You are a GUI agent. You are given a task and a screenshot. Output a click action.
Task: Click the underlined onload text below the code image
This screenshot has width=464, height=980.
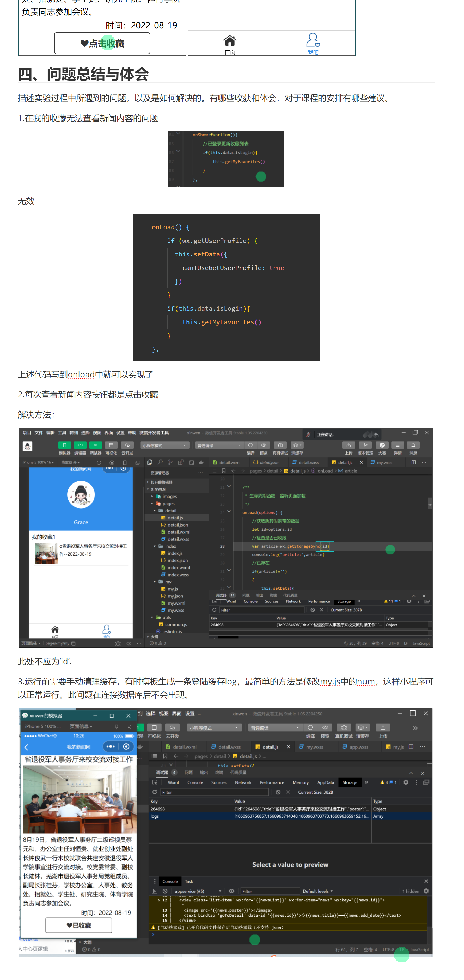tap(81, 374)
